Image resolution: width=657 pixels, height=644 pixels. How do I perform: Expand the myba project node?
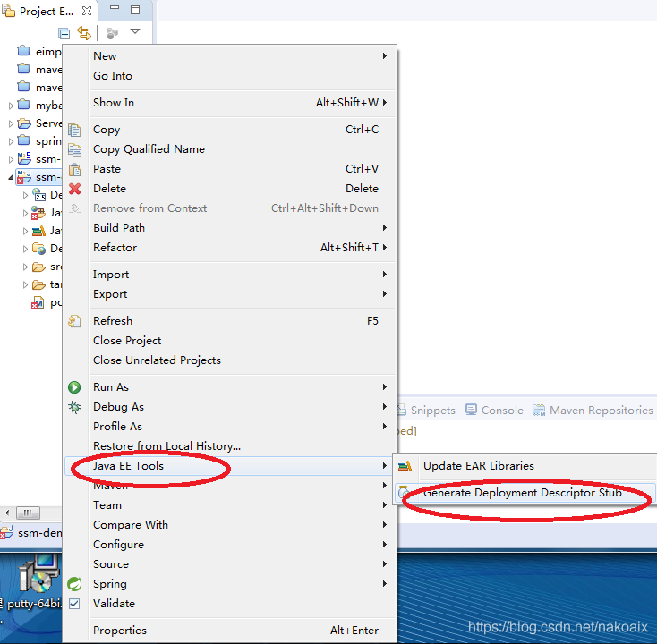click(12, 106)
